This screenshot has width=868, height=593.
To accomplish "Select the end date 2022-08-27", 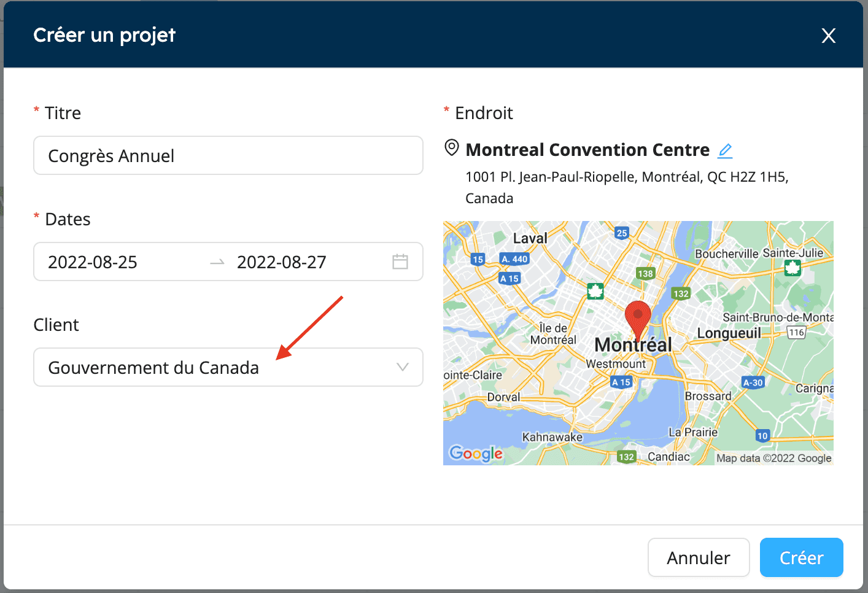I will pos(282,262).
